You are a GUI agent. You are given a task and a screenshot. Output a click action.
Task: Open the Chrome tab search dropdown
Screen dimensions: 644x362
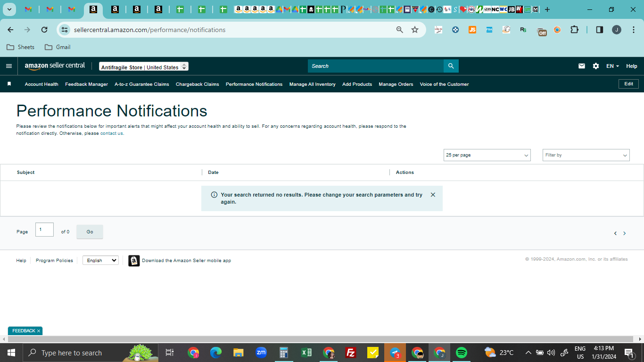9,9
